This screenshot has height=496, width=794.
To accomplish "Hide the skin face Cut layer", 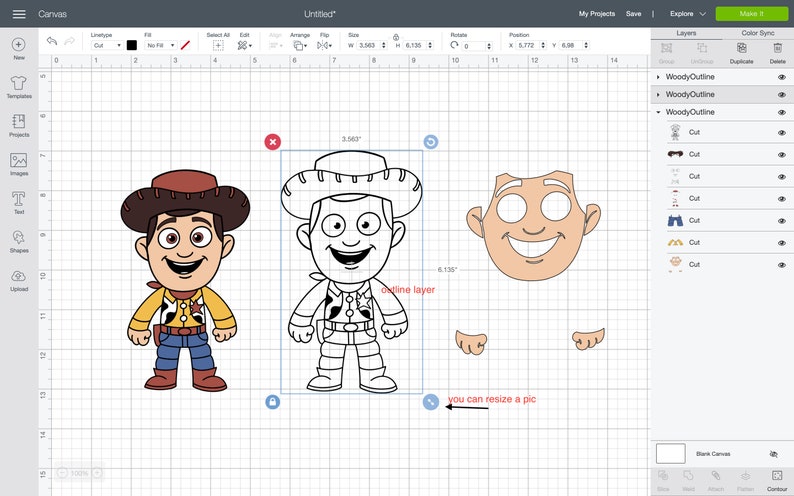I will pyautogui.click(x=781, y=265).
